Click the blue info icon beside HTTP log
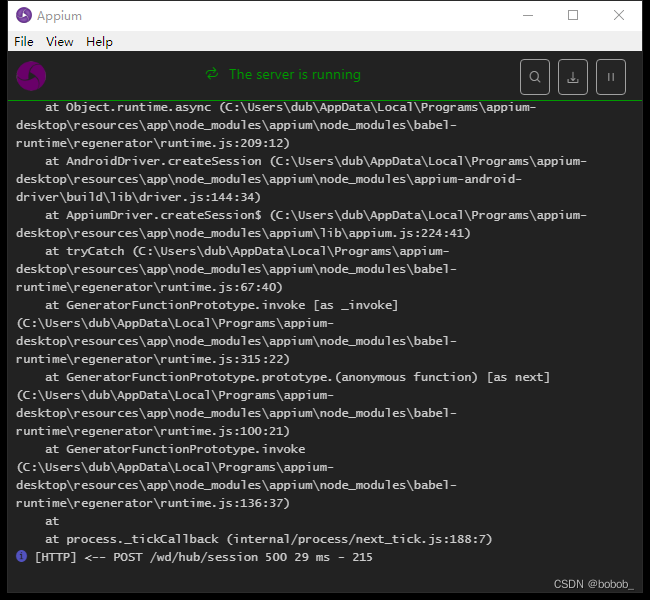 click(22, 556)
